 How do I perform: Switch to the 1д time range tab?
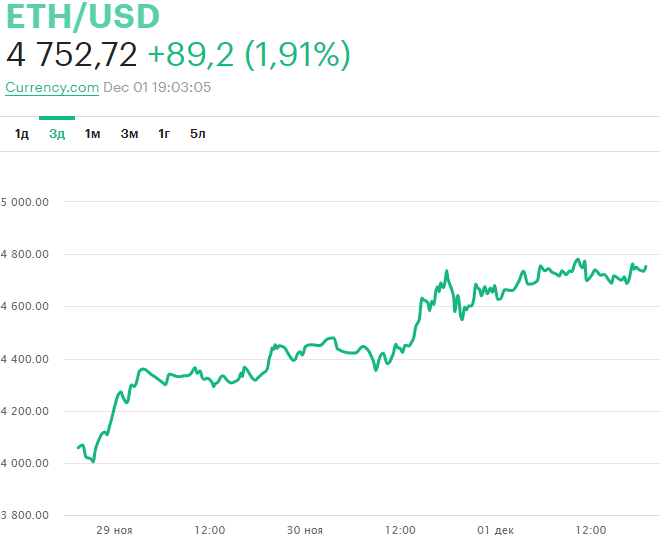point(22,134)
